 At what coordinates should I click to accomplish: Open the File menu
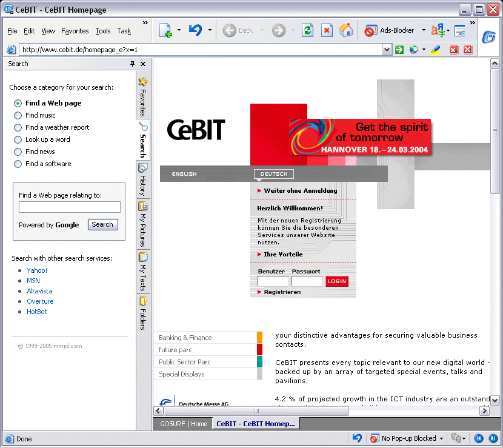[x=12, y=31]
